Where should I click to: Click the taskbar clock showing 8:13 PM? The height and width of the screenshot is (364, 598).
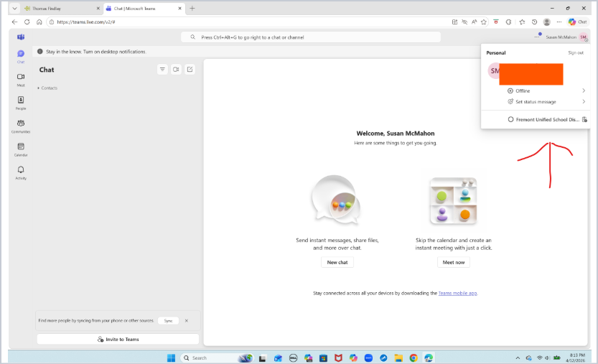(x=577, y=358)
